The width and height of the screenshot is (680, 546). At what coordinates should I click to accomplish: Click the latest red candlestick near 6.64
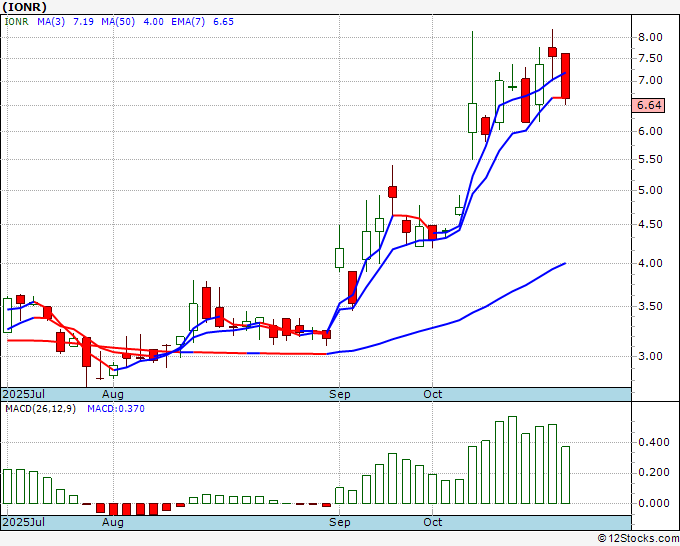(x=565, y=76)
